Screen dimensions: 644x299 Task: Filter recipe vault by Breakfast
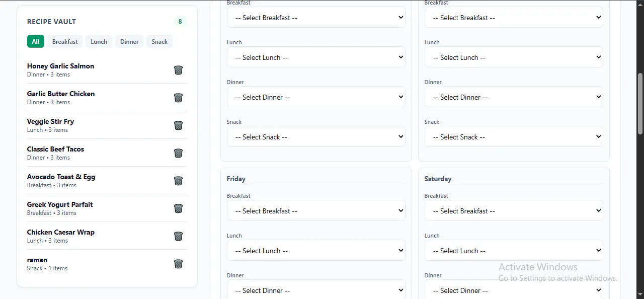[x=65, y=41]
